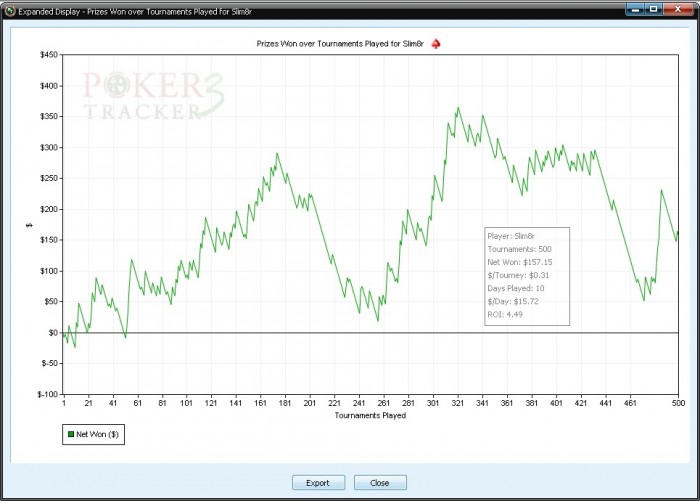Minimize the Expanded Display window
700x501 pixels.
[635, 8]
